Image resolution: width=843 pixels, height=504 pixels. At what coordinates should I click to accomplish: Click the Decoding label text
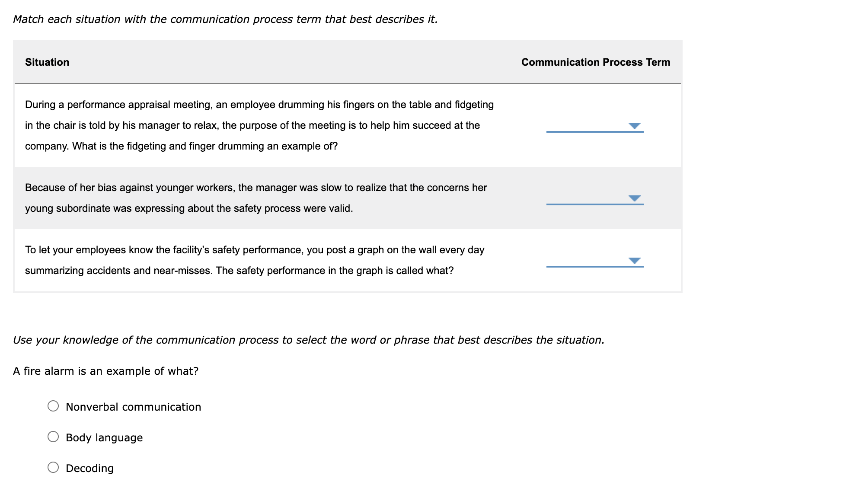(x=89, y=468)
